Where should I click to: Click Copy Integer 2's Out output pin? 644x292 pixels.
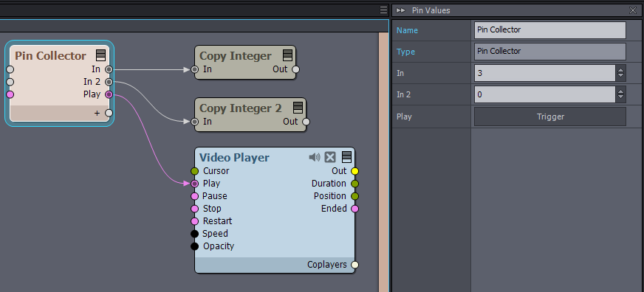(x=306, y=122)
